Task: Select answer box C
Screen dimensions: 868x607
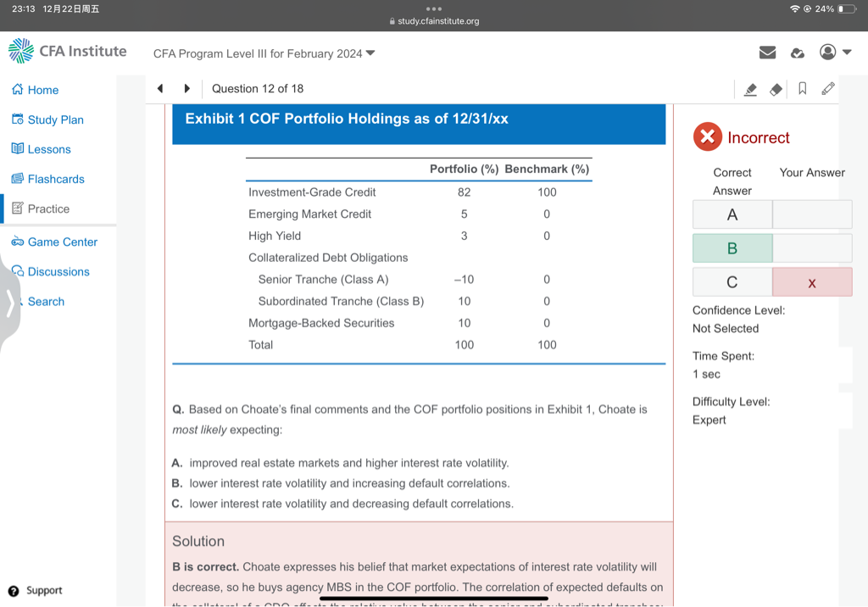Action: point(732,282)
